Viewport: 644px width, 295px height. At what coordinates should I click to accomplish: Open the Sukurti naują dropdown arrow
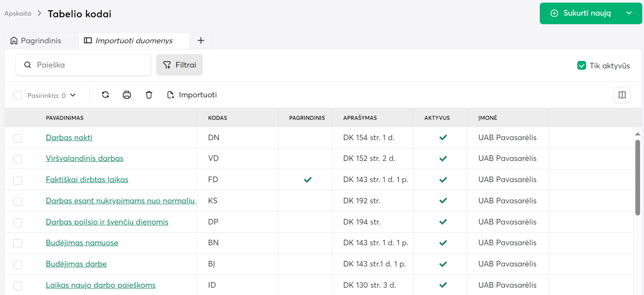(x=629, y=13)
